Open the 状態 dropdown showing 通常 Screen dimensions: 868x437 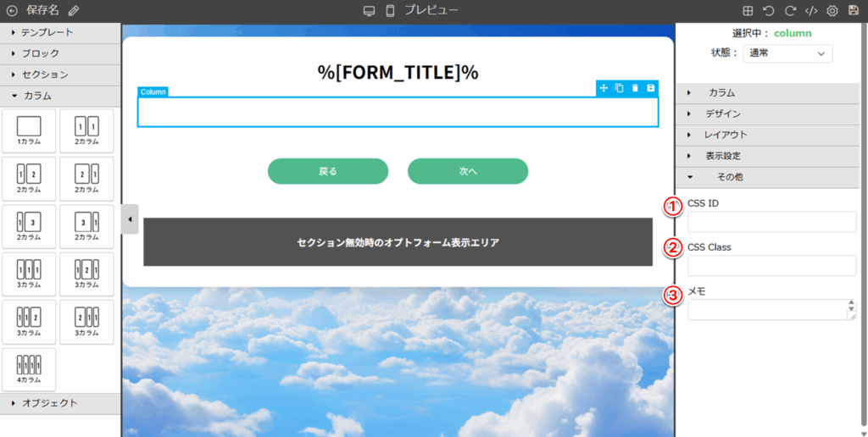click(x=787, y=53)
